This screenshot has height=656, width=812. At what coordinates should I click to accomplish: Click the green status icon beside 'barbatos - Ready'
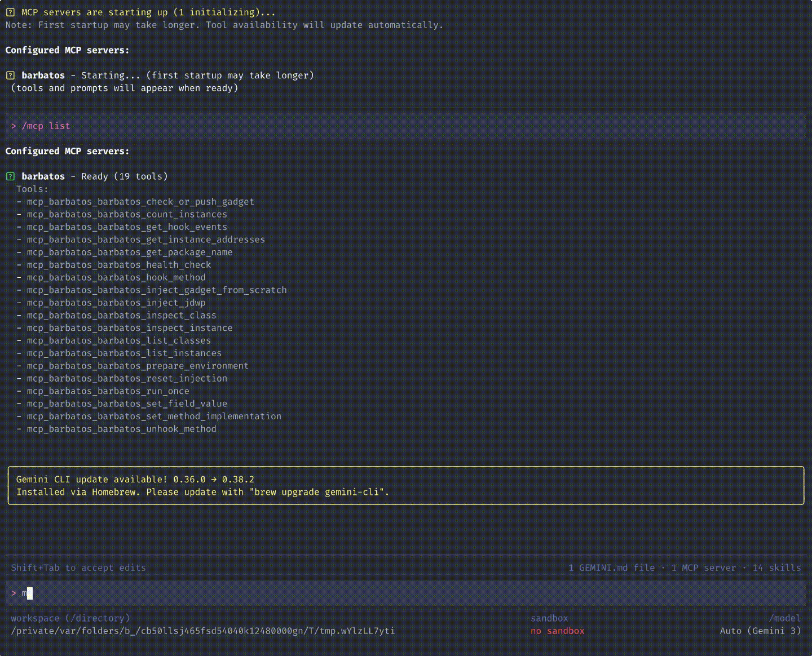(x=10, y=176)
